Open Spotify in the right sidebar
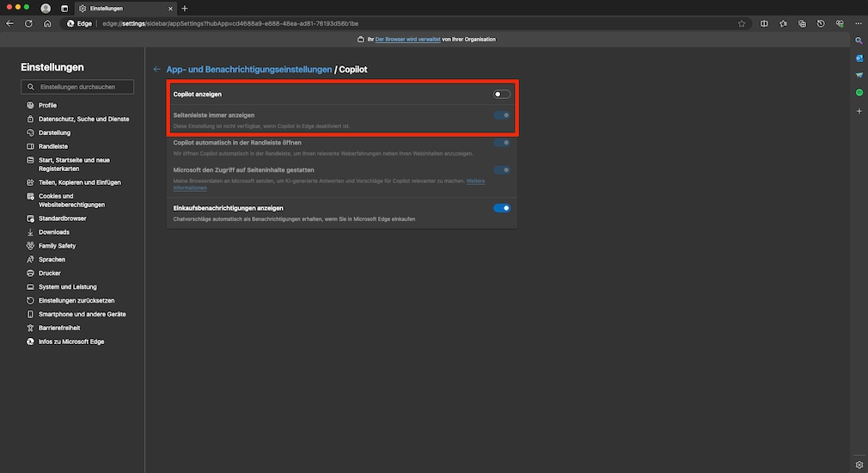 click(859, 92)
